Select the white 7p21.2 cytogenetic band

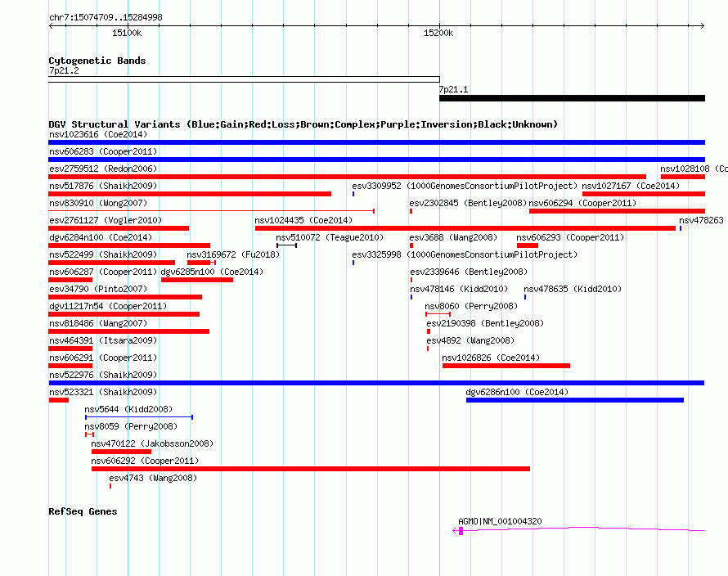(244, 79)
